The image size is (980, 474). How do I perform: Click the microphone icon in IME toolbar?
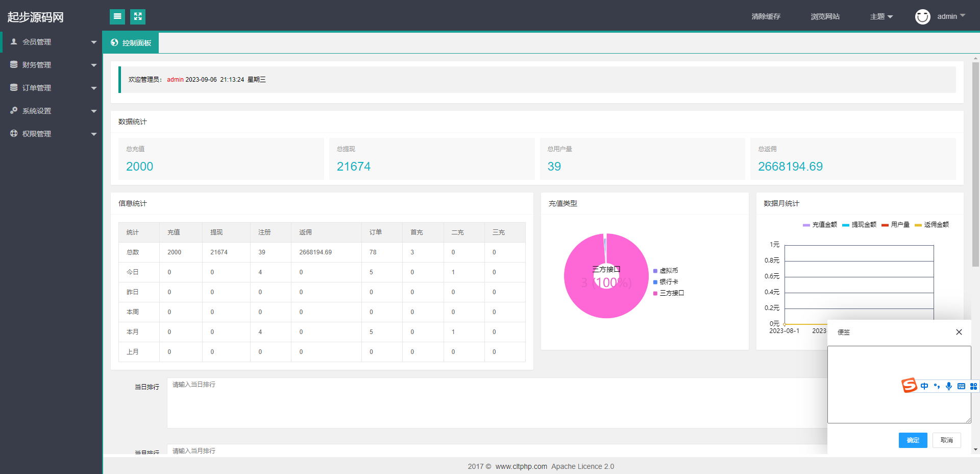948,386
